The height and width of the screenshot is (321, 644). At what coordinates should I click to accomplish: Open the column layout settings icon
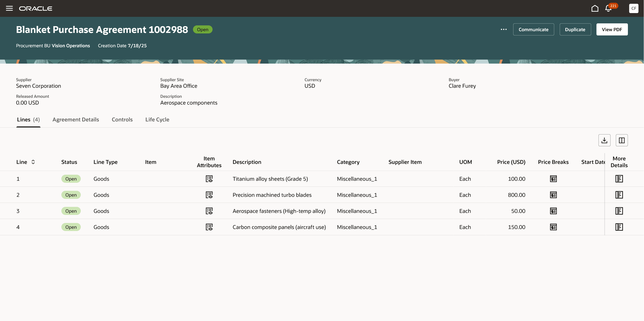622,140
